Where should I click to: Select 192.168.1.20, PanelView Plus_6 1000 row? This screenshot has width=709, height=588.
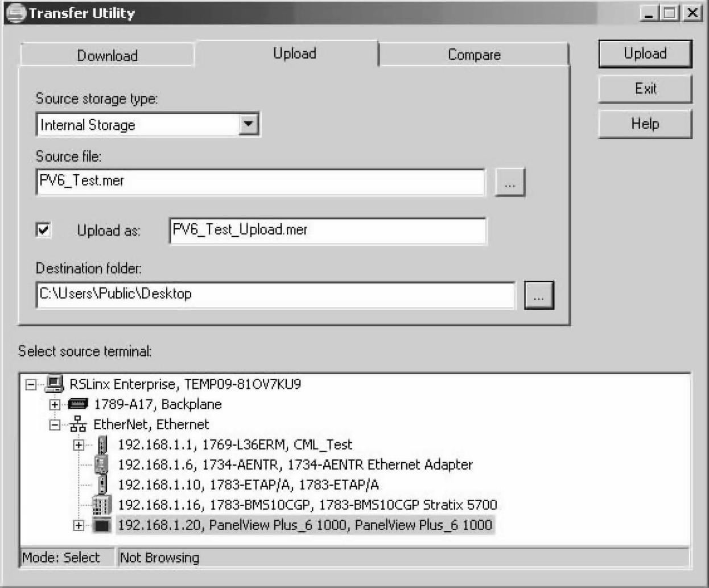click(305, 525)
